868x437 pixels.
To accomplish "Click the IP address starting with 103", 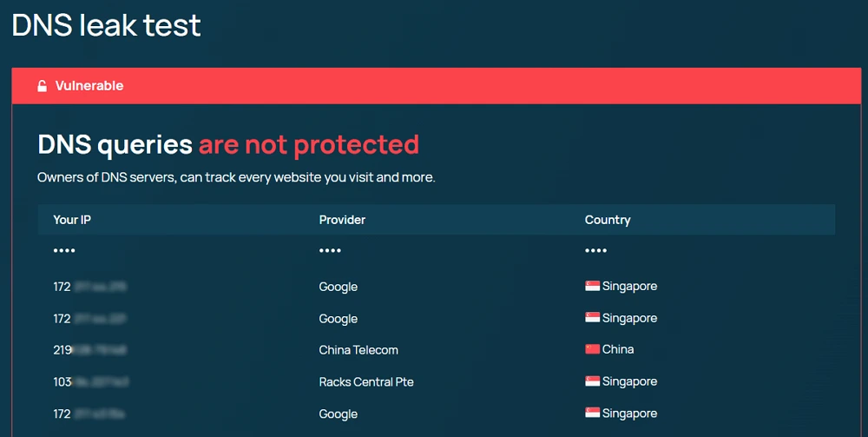I will click(91, 381).
